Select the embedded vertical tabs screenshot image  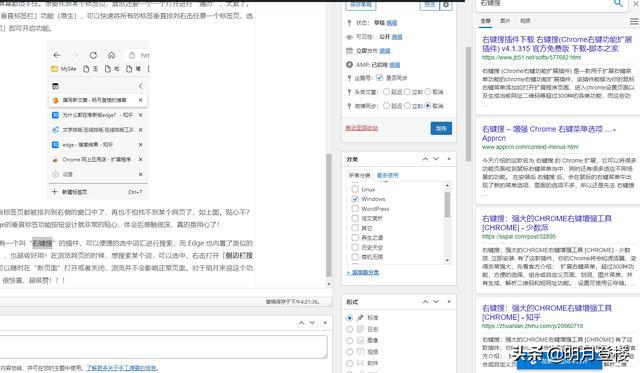pos(98,120)
